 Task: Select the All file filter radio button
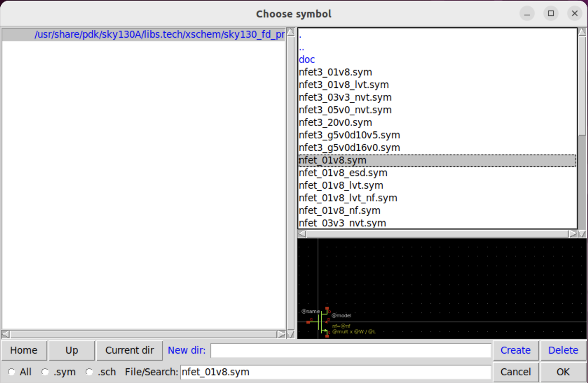point(12,372)
